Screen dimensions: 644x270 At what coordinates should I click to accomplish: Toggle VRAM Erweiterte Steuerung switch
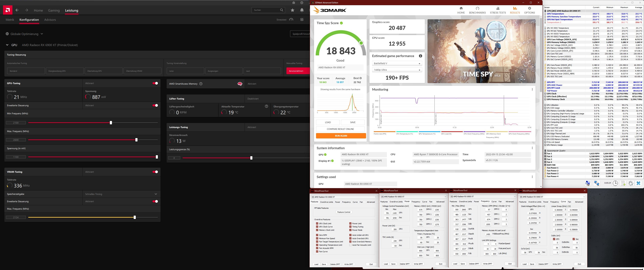[x=155, y=201]
